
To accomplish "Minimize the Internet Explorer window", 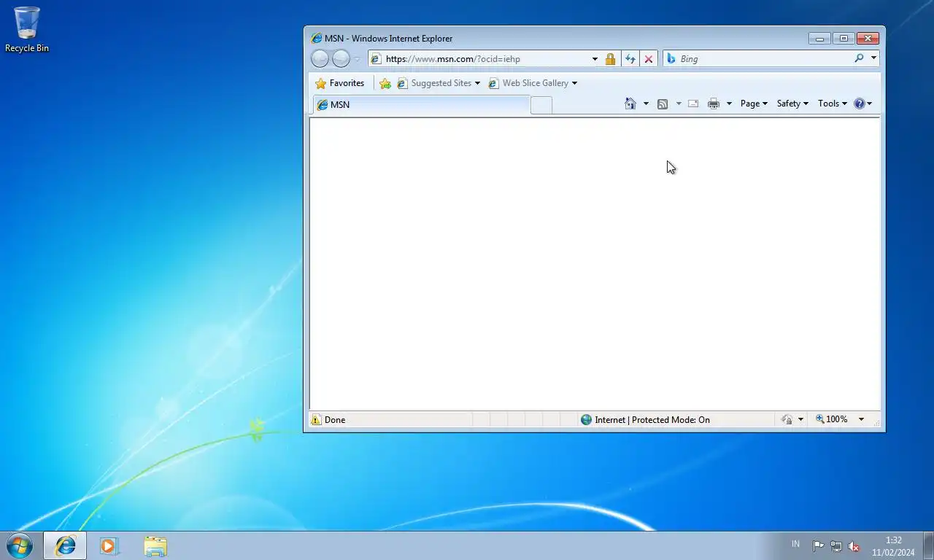I will [819, 39].
